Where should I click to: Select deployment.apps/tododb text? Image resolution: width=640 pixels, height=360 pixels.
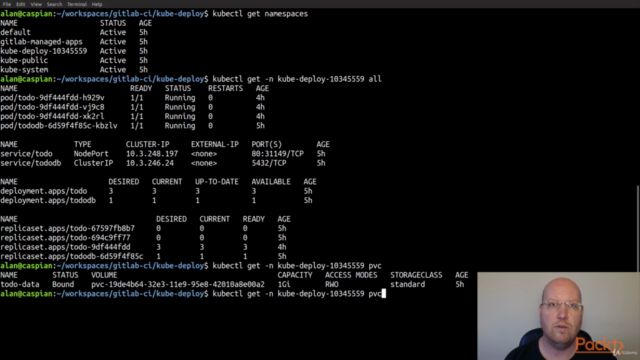point(48,200)
